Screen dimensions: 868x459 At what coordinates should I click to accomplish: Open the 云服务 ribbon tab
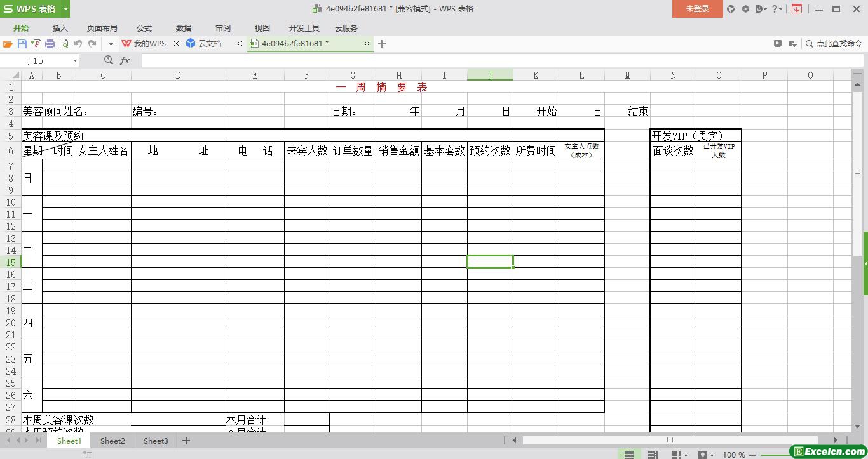click(346, 29)
